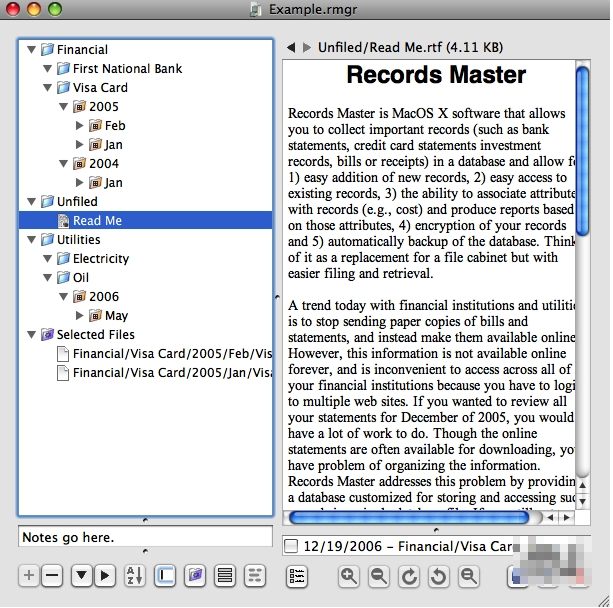613x608 pixels.
Task: Click the zoom in magnifier with plus
Action: point(348,577)
